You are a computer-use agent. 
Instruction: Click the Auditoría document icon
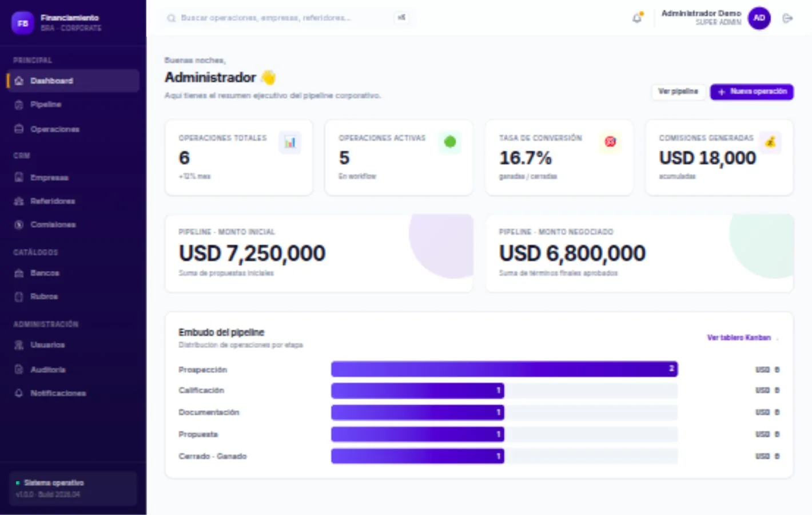click(19, 369)
